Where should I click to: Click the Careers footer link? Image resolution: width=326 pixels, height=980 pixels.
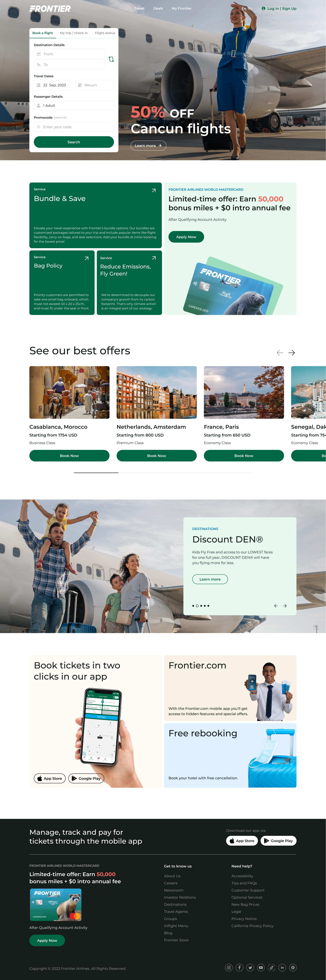pyautogui.click(x=171, y=883)
